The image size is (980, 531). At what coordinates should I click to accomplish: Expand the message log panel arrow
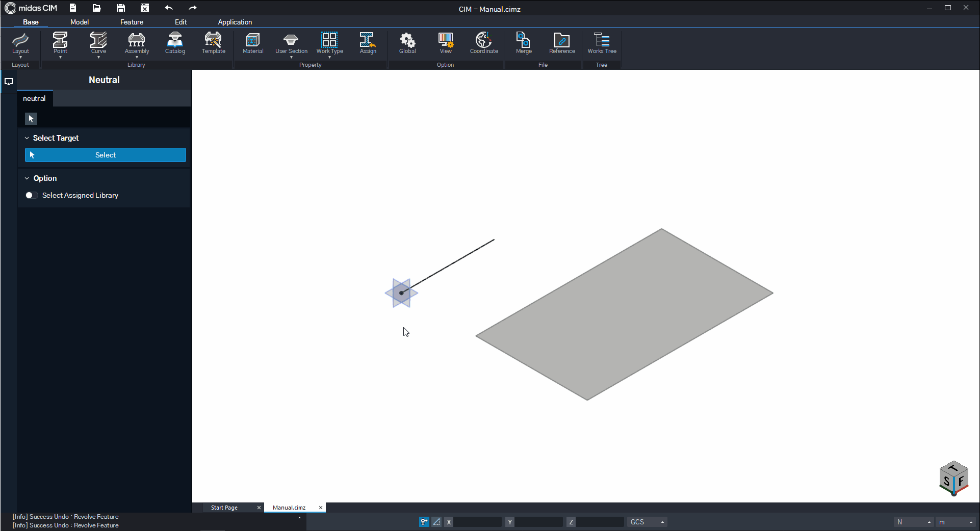click(x=299, y=518)
